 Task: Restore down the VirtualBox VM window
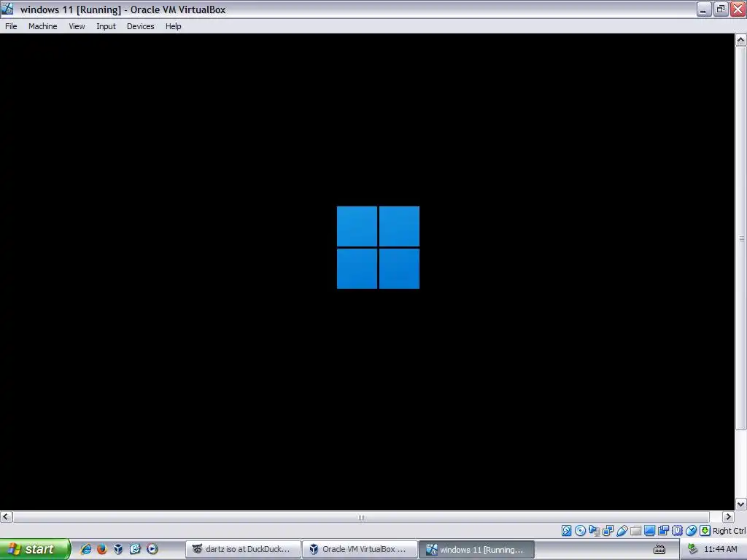click(720, 9)
